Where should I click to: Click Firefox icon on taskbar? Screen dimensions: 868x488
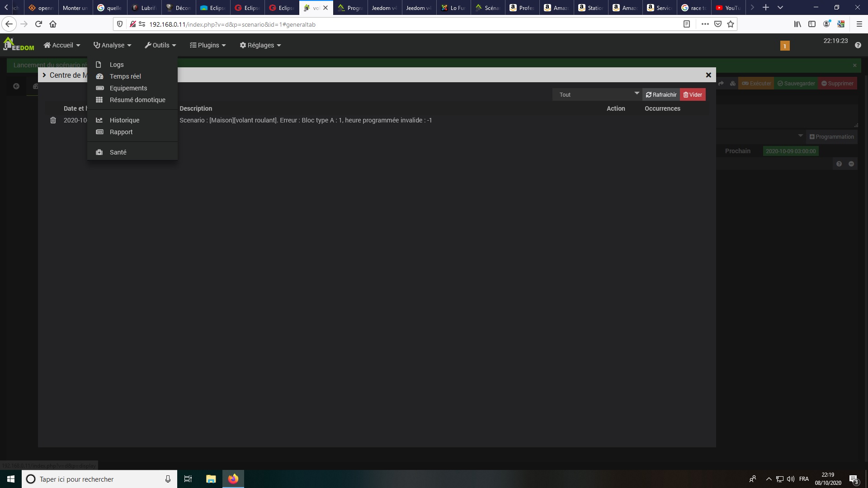pos(233,479)
